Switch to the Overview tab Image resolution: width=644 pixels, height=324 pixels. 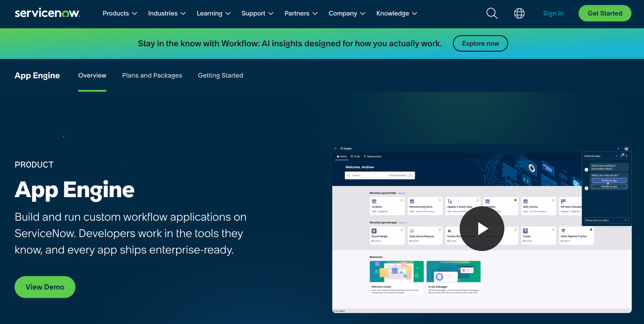[x=92, y=76]
